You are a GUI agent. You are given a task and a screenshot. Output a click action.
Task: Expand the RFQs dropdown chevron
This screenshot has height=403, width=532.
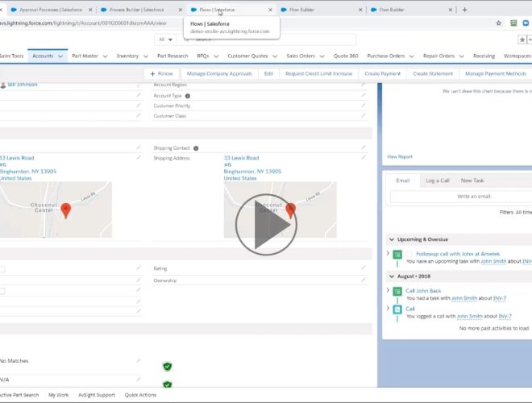coord(216,56)
